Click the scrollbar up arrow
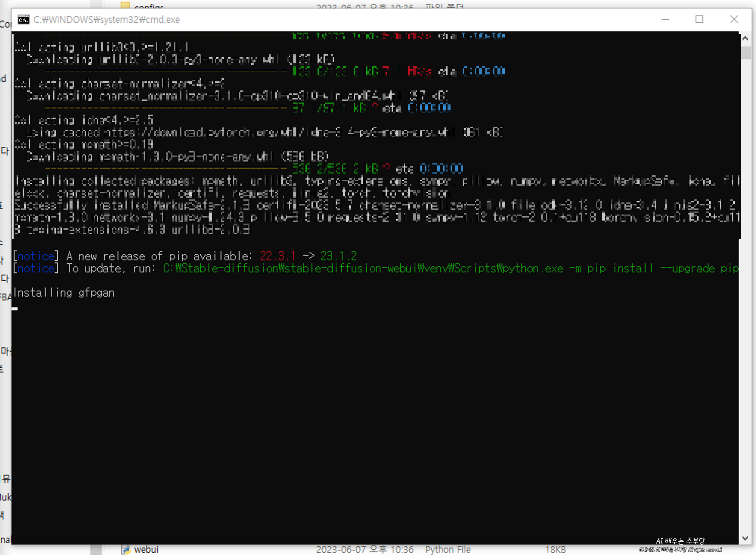The image size is (756, 555). (x=745, y=38)
